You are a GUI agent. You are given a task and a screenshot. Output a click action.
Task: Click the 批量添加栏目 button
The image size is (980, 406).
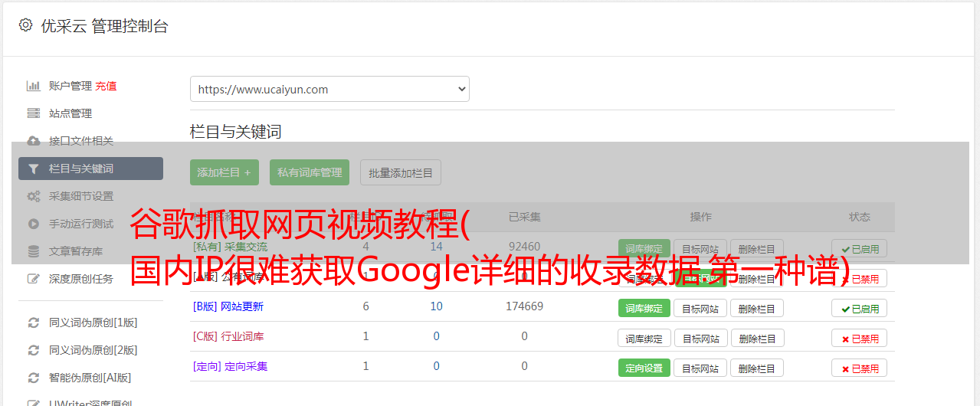tap(401, 172)
